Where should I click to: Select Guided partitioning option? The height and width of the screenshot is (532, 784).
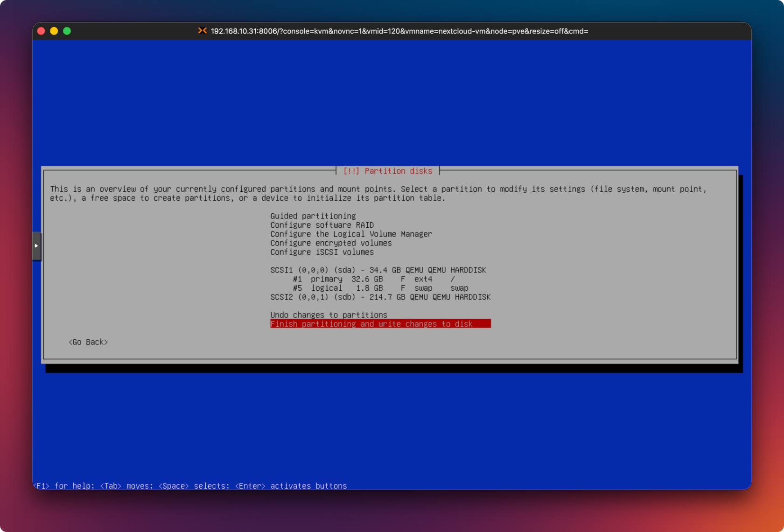pos(313,216)
